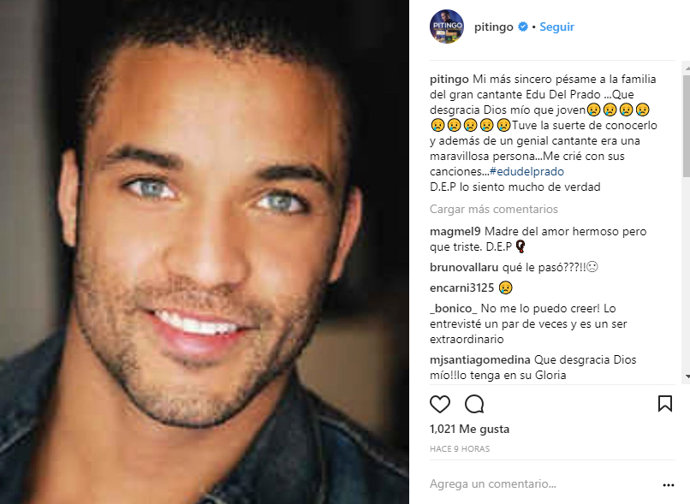View who liked via 1,021 Me gusta
The height and width of the screenshot is (504, 690).
[469, 429]
